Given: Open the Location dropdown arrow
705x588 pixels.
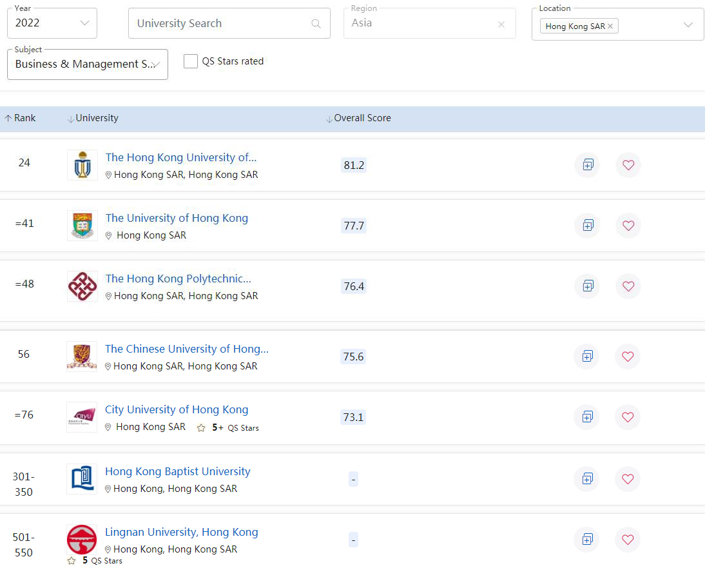Looking at the screenshot, I should pyautogui.click(x=688, y=25).
